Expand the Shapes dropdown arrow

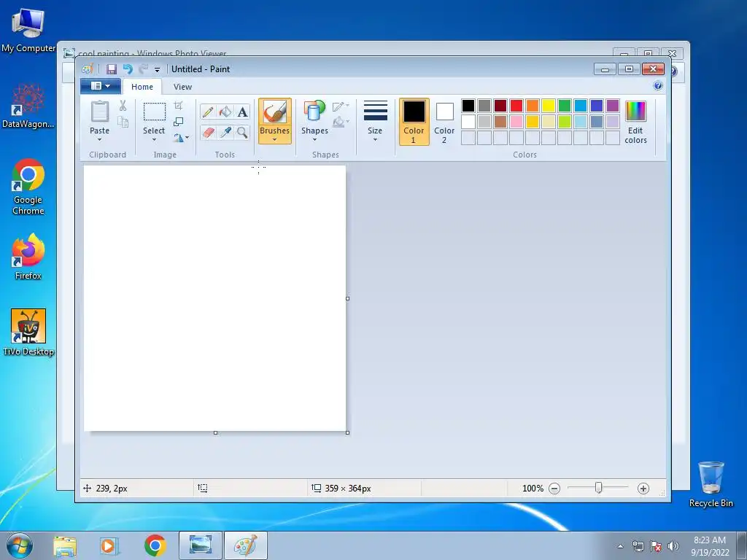coord(314,140)
